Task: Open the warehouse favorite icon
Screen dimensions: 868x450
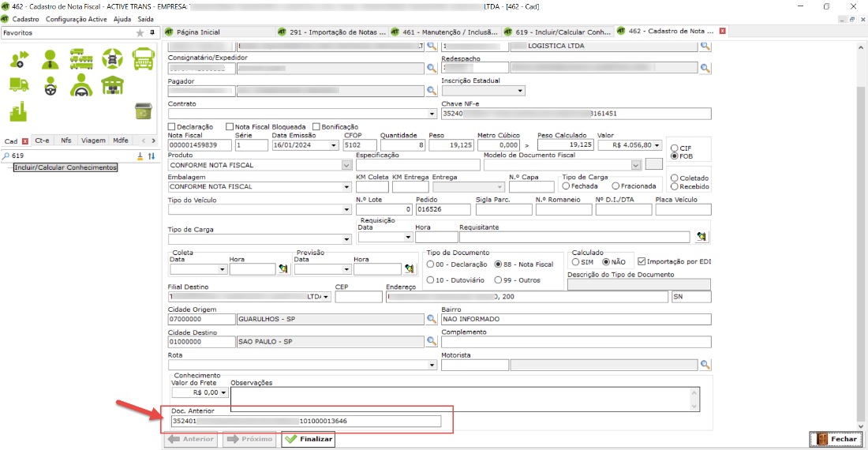Action: (112, 85)
